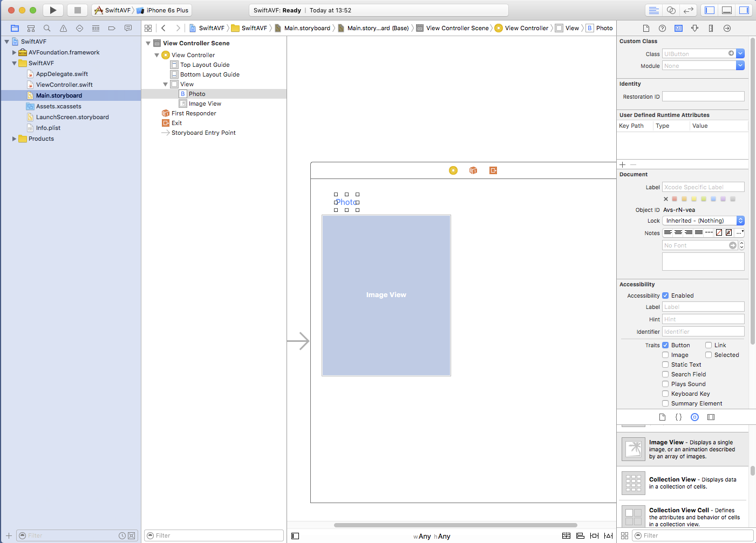This screenshot has width=756, height=543.
Task: Click the Run (play) button
Action: (x=53, y=10)
